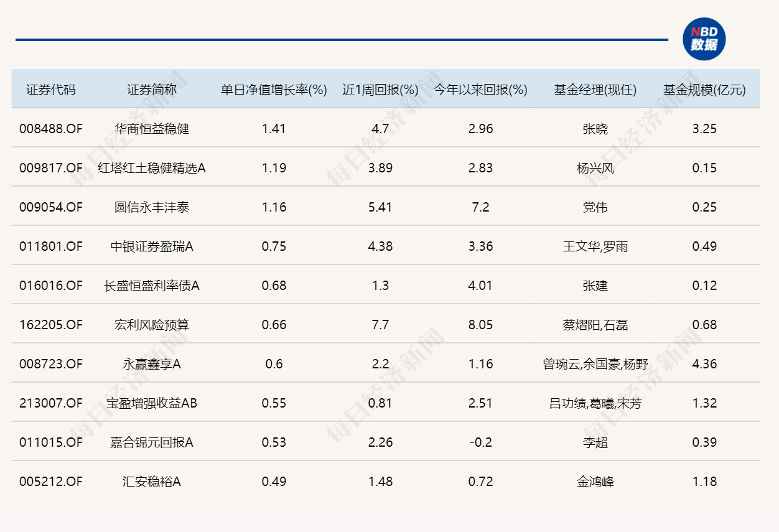Click the 基金经理(现任) column header

(593, 89)
